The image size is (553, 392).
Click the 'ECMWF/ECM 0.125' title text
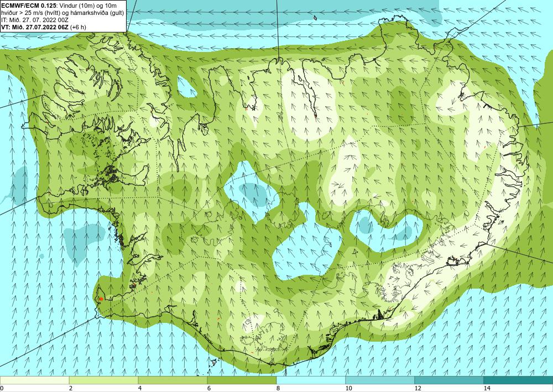click(x=29, y=6)
